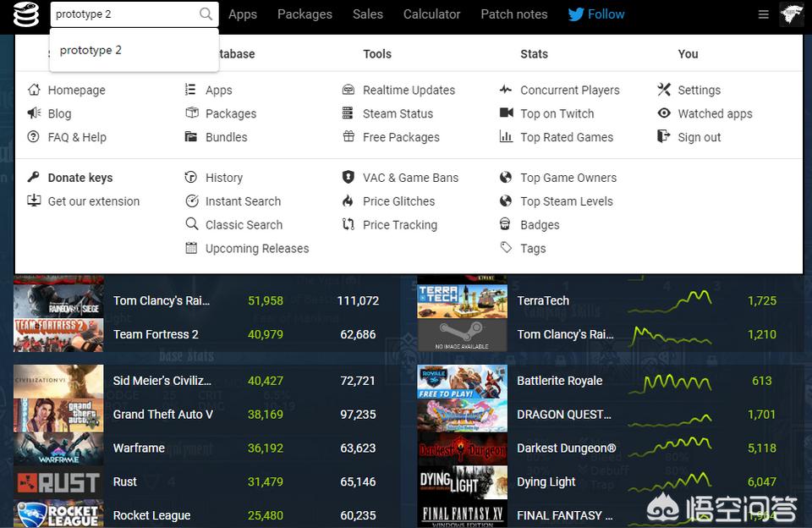The image size is (812, 528).
Task: Go to Classic Search link
Action: [x=244, y=225]
